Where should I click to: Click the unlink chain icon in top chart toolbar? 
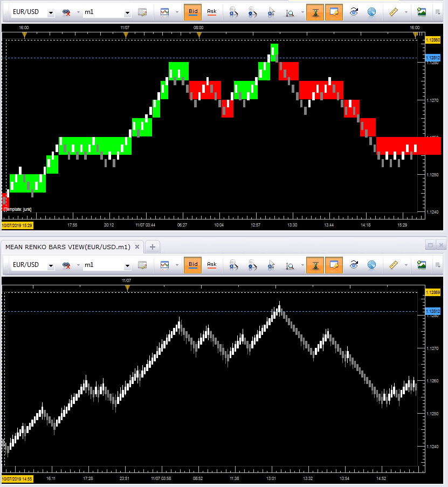(x=66, y=12)
